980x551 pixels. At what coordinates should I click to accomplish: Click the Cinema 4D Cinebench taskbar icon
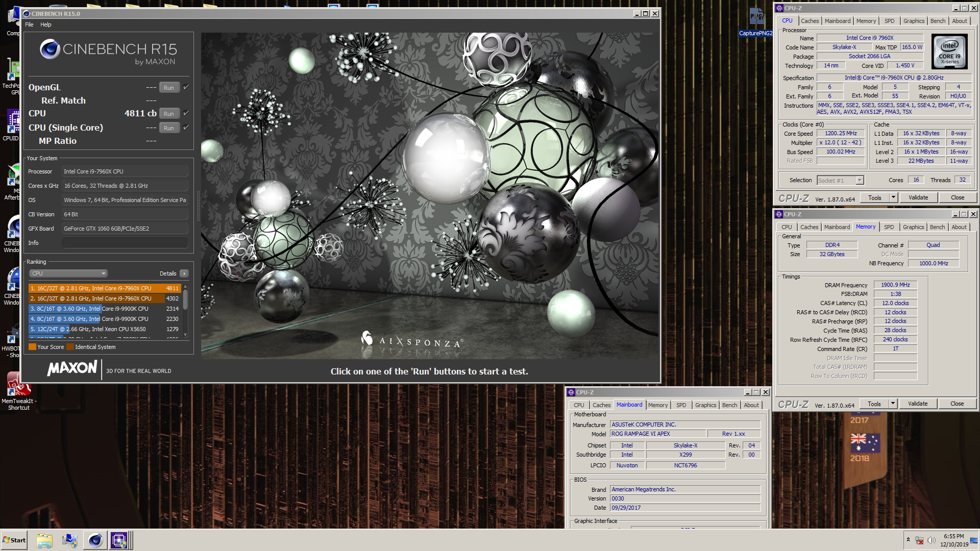(x=95, y=540)
